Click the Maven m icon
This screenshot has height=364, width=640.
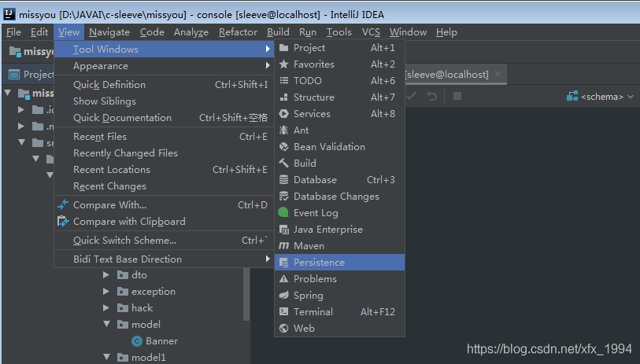click(x=283, y=245)
